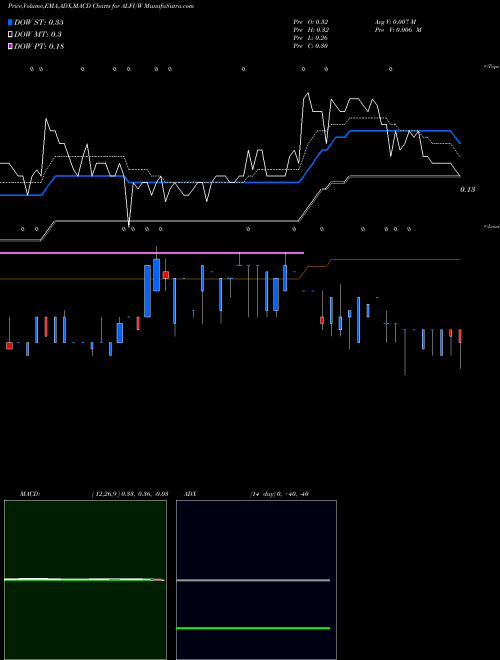Image resolution: width=500 pixels, height=660 pixels.
Task: Click the '<Tops' marker label
Action: click(492, 67)
